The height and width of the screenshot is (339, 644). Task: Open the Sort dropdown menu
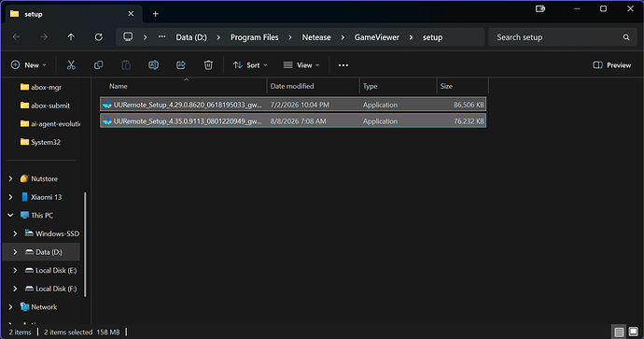(x=250, y=65)
